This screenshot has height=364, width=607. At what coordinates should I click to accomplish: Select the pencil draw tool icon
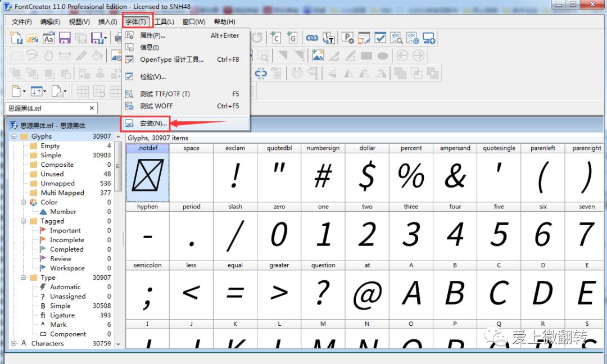click(81, 56)
